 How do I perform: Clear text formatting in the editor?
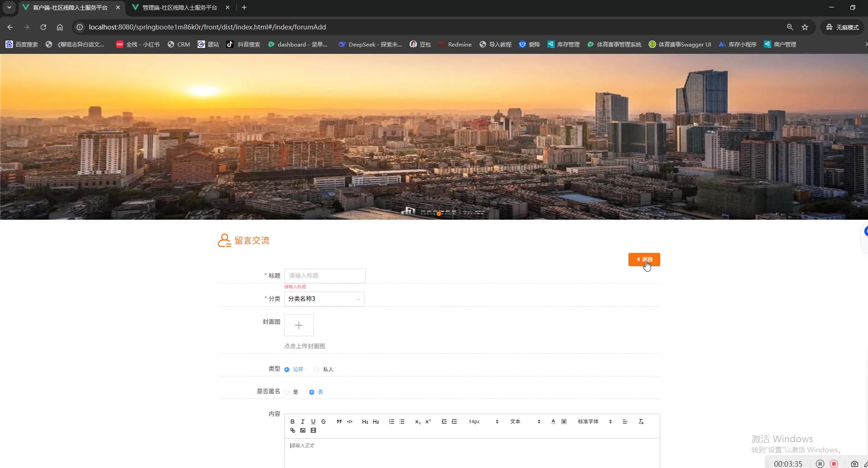641,421
